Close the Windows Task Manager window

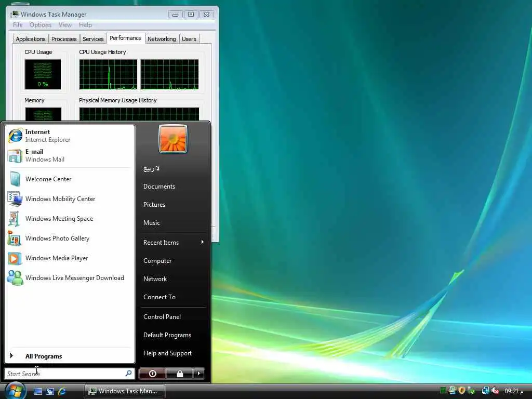click(206, 15)
